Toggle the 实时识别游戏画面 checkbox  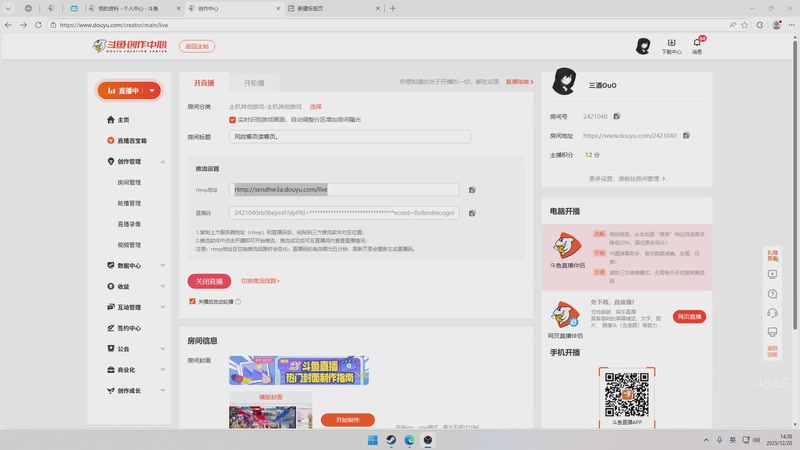click(x=232, y=119)
